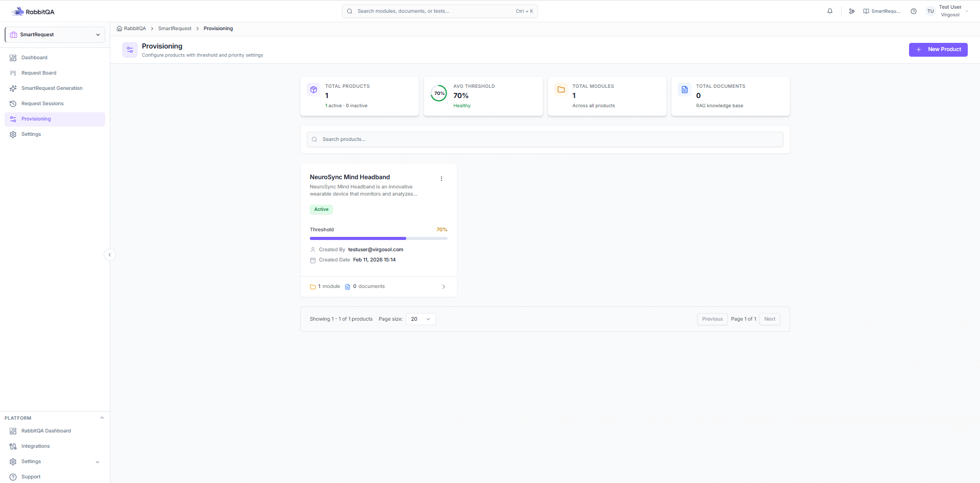The image size is (980, 483).
Task: Open the Test User account menu arrow
Action: 967,11
